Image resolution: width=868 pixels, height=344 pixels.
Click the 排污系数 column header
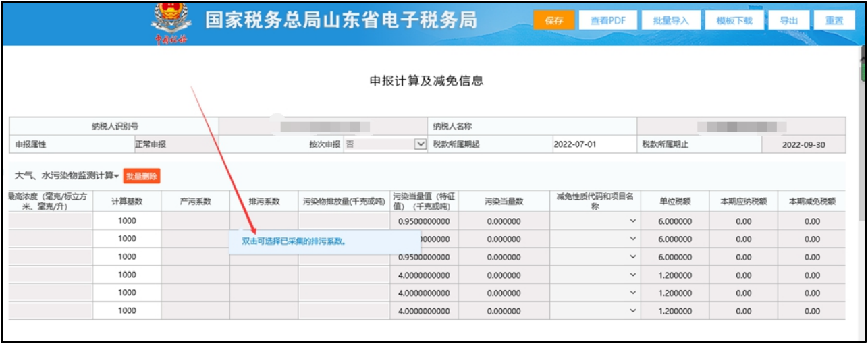tap(264, 201)
